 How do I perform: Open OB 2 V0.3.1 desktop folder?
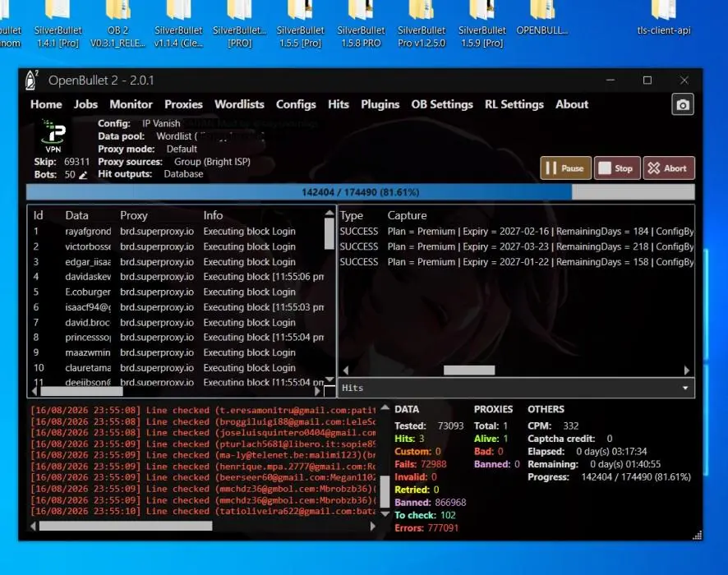point(117,25)
